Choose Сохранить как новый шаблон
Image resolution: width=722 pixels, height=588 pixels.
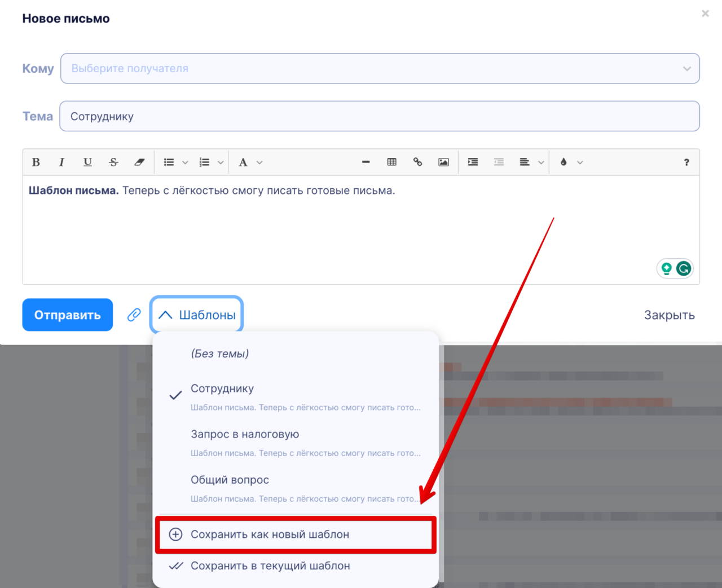[x=296, y=534]
